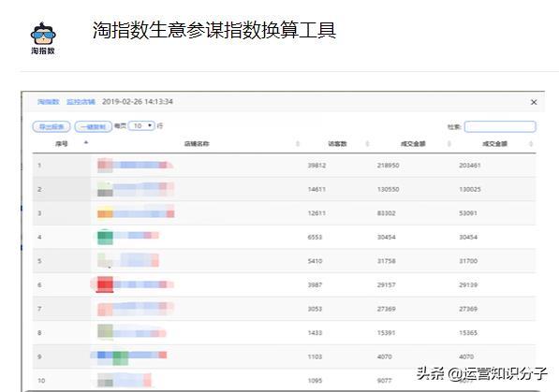559x392 pixels.
Task: Click the 导出报表 export button
Action: [51, 126]
